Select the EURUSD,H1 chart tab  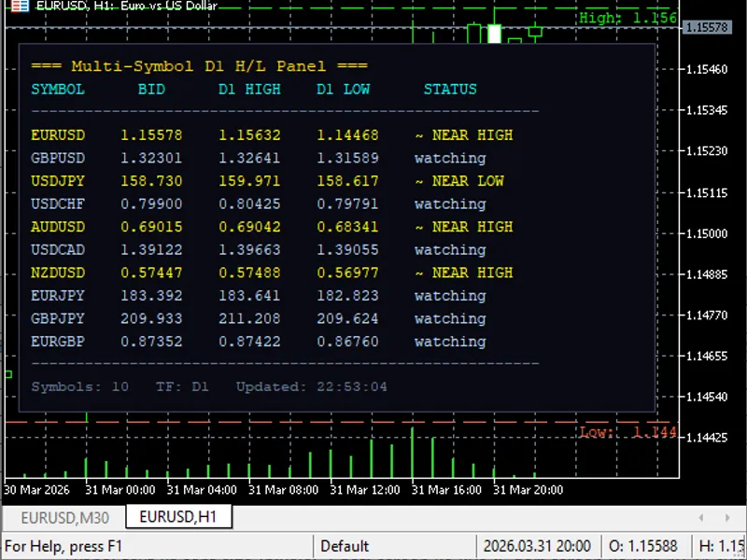click(178, 517)
